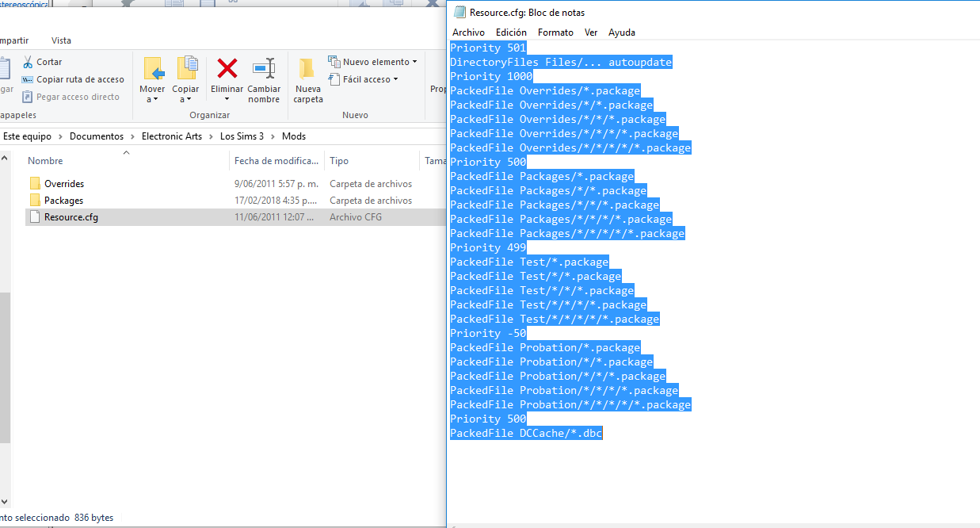This screenshot has width=980, height=528.
Task: Click the DirectoryFiles Files/... autoupdate line
Action: pos(561,63)
